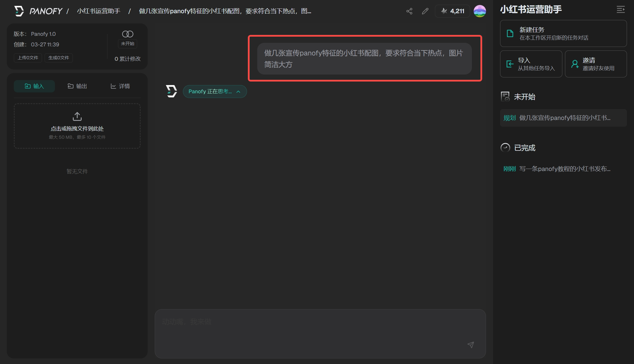Click the 邀请 friends button
This screenshot has height=364, width=634.
pos(596,64)
